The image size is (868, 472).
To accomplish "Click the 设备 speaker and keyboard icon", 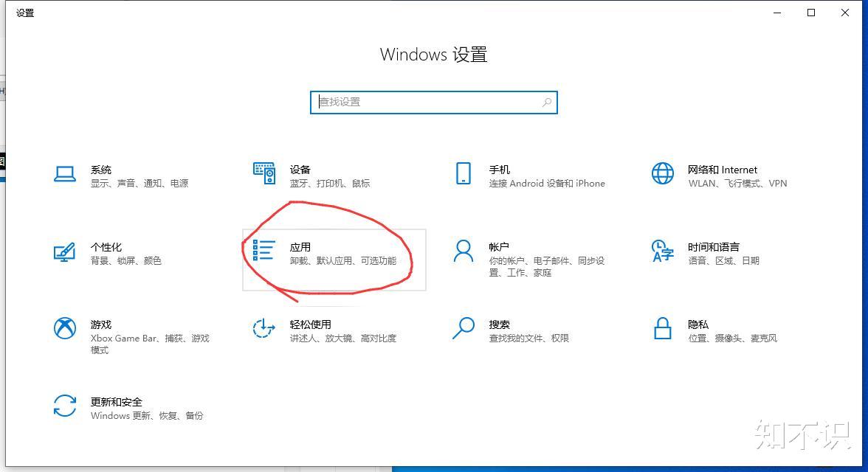I will coord(264,173).
